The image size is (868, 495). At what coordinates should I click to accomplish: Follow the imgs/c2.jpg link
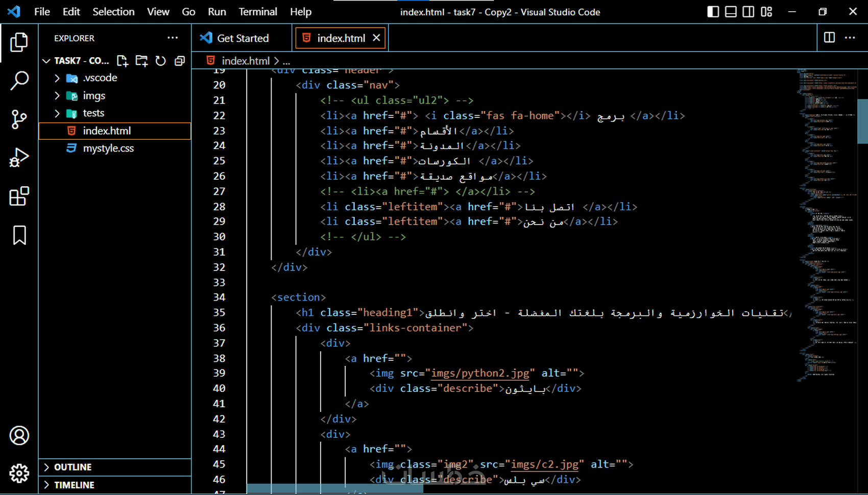tap(545, 464)
